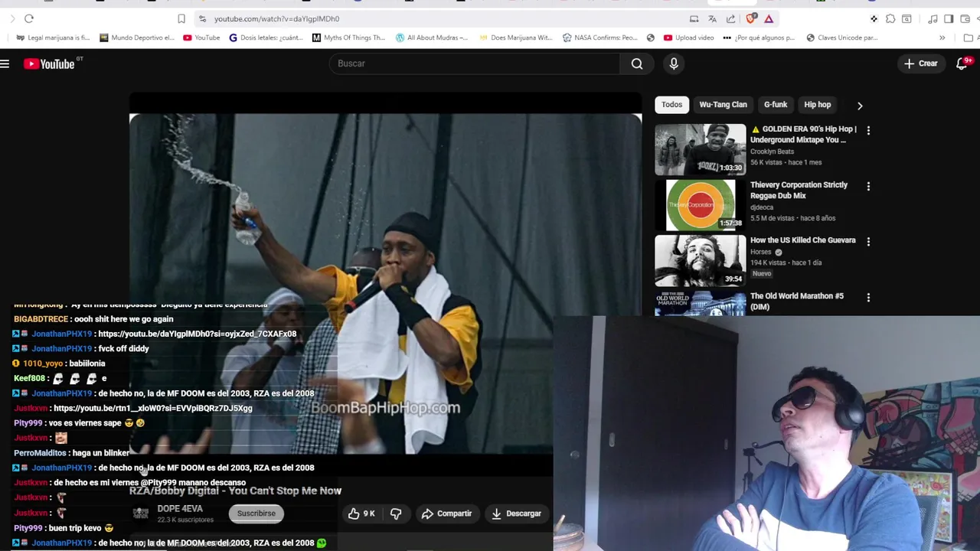Open the Brave wallet icon
This screenshot has height=551, width=980.
point(965,18)
